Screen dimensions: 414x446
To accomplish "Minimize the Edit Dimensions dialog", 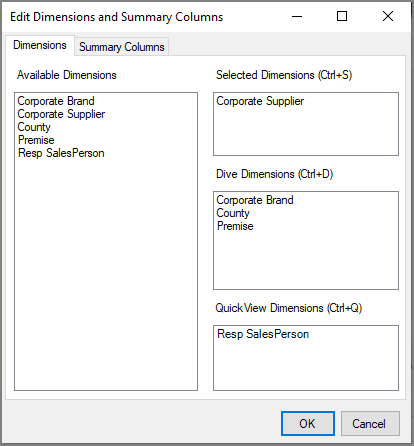I will (x=297, y=16).
